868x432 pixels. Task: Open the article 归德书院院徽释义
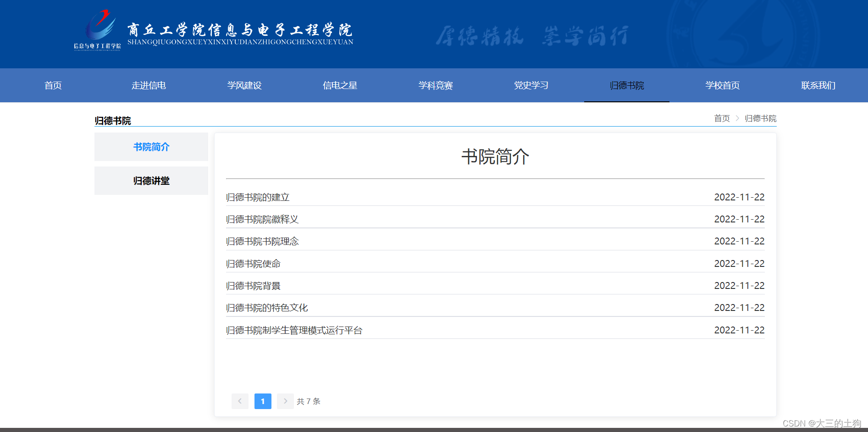point(262,219)
